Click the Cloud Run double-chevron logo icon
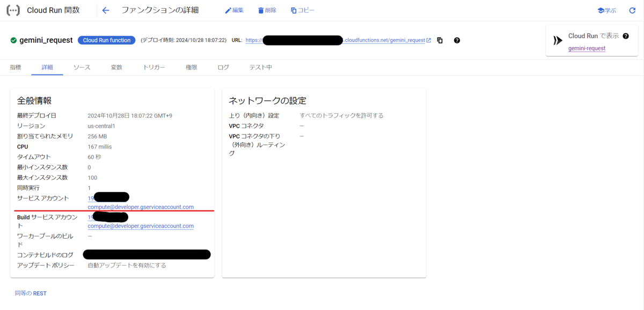The image size is (644, 310). (558, 41)
